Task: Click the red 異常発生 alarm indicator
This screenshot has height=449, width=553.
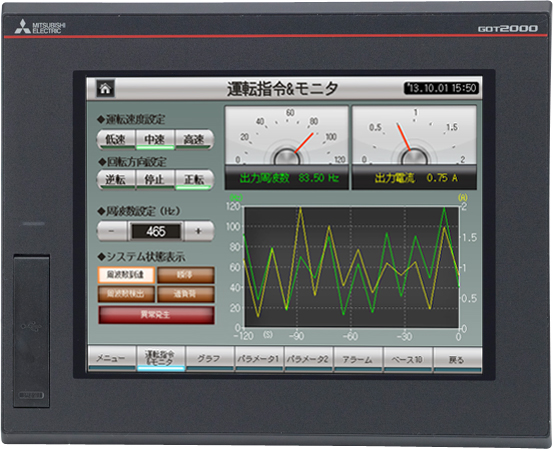Action: [156, 315]
